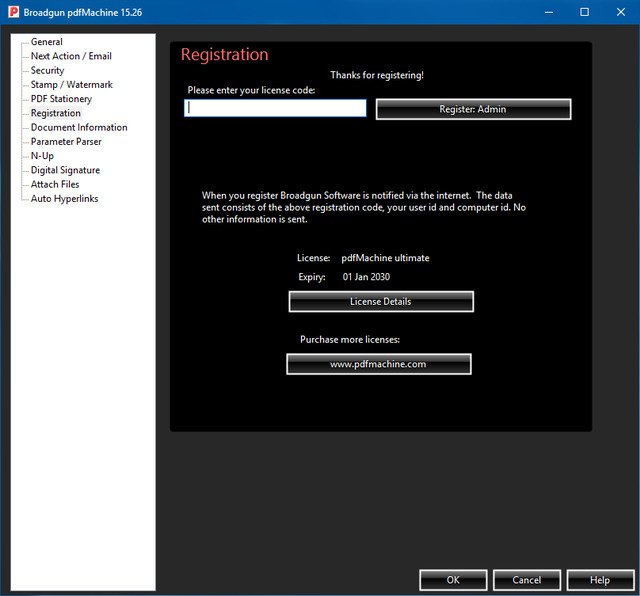
Task: Select the Registration tree item
Action: click(x=55, y=113)
